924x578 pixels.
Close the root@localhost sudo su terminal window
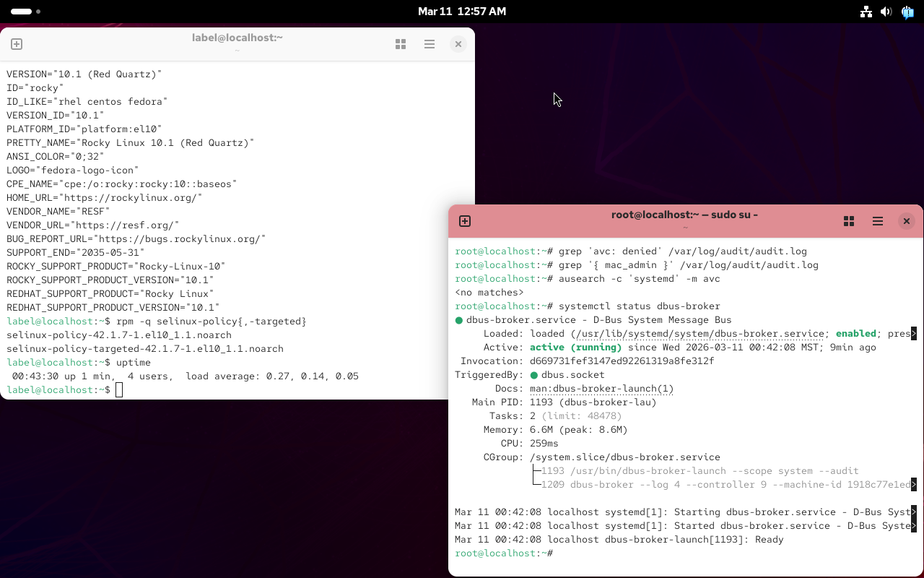click(907, 221)
